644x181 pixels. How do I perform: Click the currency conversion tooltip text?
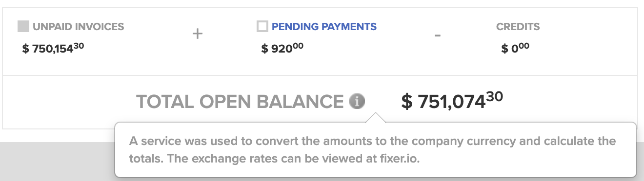pyautogui.click(x=372, y=150)
